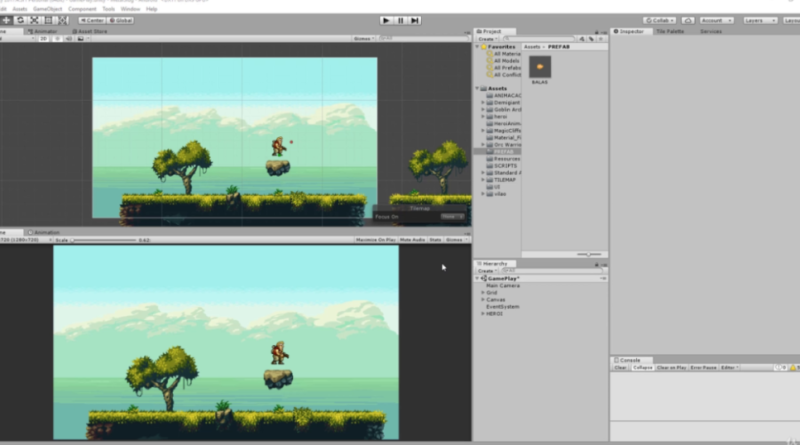Open the GameObject menu
Viewport: 800px width, 445px height.
coord(47,9)
